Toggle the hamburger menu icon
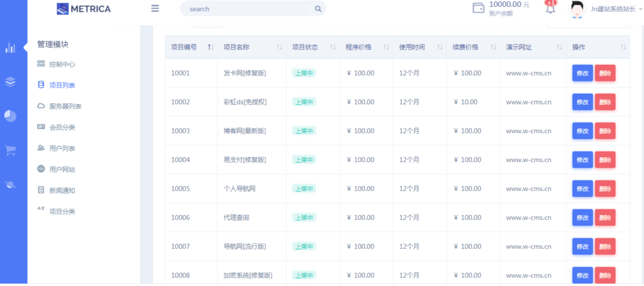 (155, 9)
